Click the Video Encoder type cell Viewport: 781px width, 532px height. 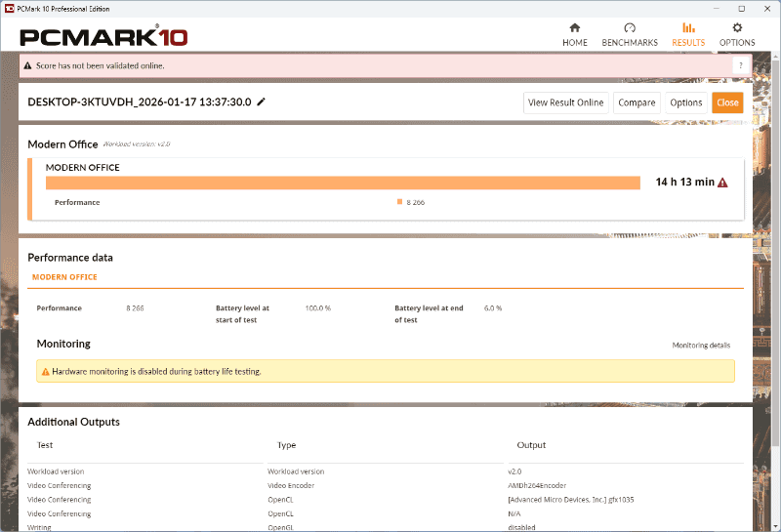291,485
